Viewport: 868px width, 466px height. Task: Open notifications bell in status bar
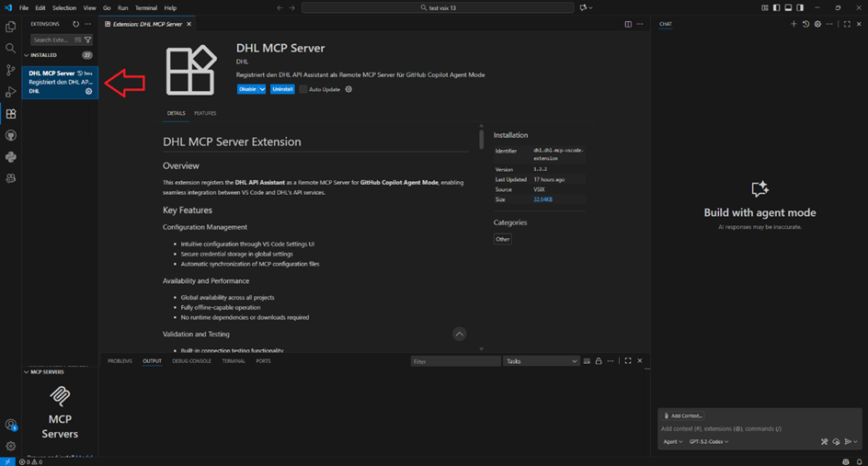(859, 461)
